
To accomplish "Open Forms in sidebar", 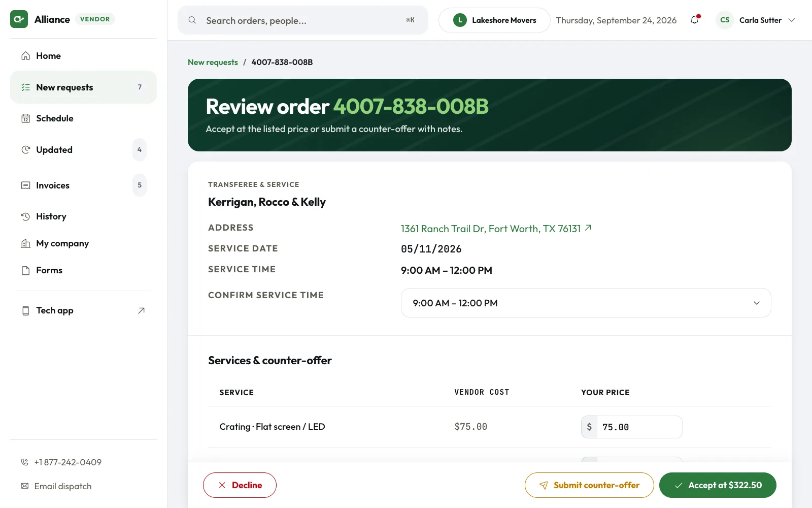I will (x=84, y=270).
